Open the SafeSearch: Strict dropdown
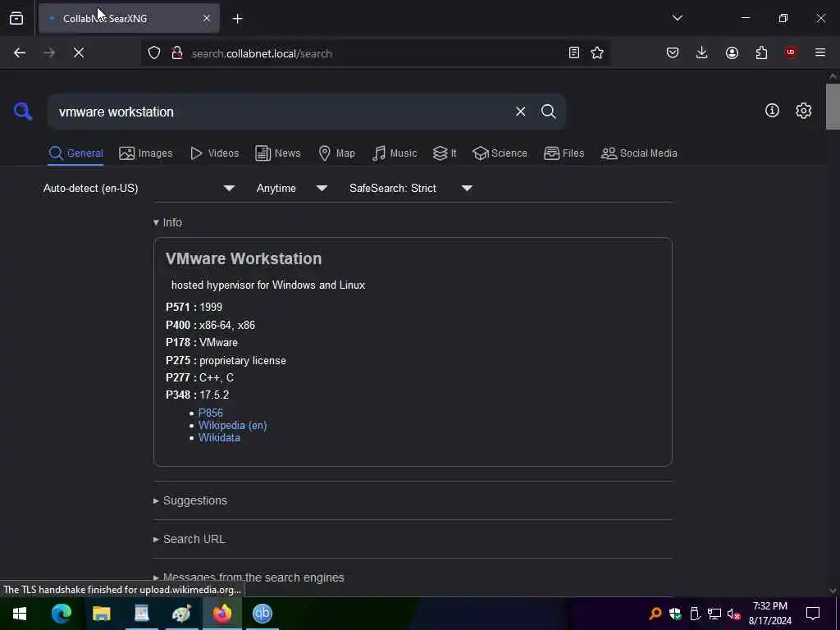Screen dimensions: 840x630 [411, 188]
